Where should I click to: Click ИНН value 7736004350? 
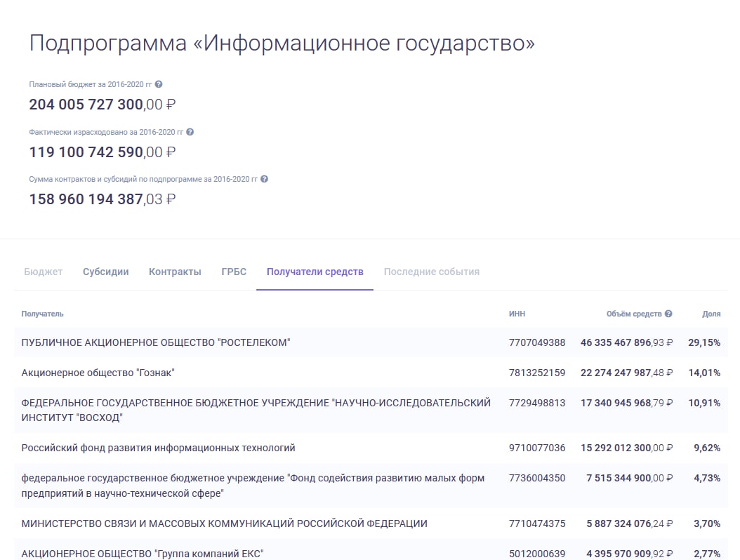pos(537,478)
